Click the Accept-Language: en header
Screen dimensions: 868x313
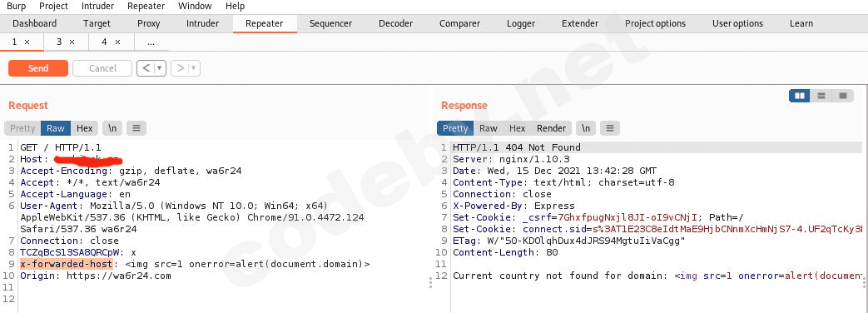pos(75,194)
